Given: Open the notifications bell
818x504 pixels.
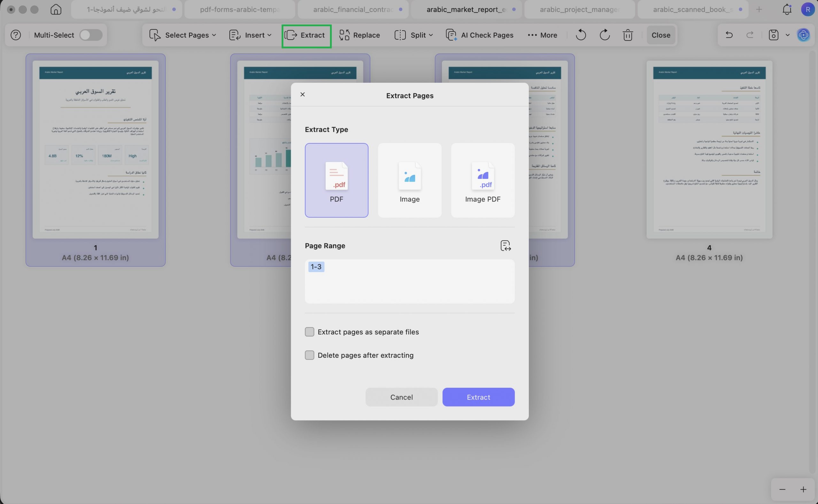Looking at the screenshot, I should tap(787, 9).
